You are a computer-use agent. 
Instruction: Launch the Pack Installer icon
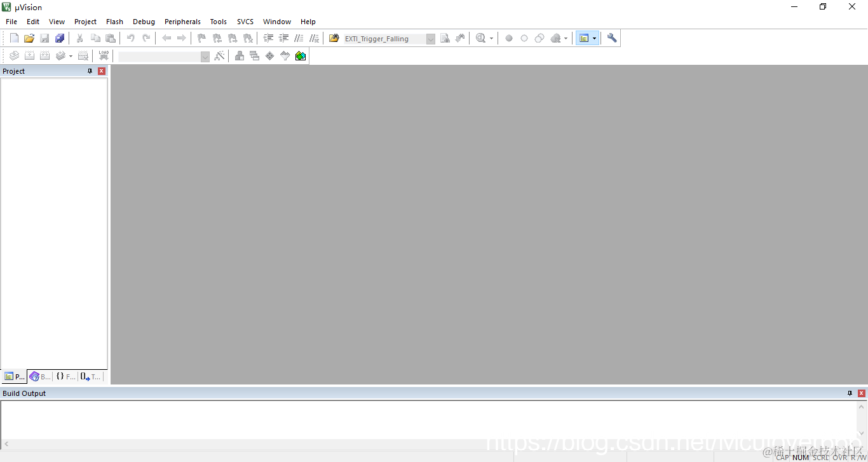pyautogui.click(x=301, y=56)
